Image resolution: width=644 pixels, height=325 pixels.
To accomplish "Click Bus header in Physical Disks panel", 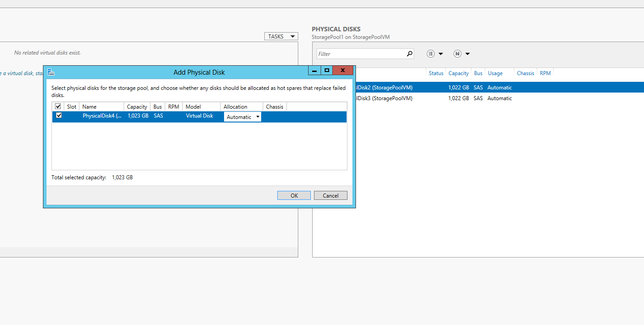I will pos(478,73).
